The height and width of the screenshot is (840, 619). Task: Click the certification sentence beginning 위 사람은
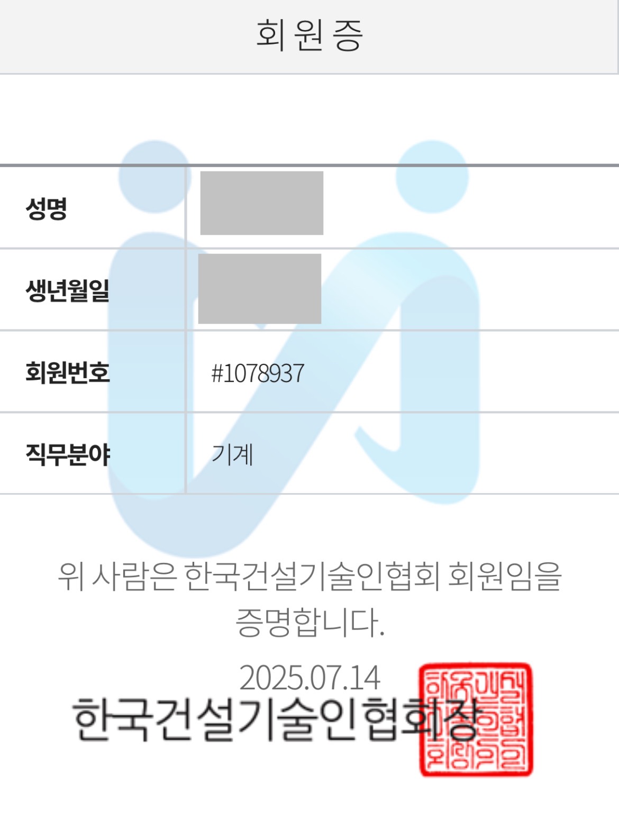pyautogui.click(x=309, y=576)
